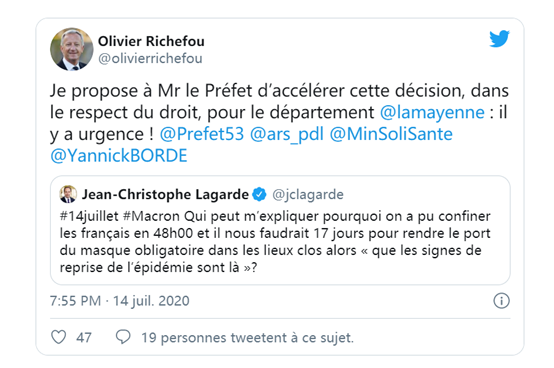This screenshot has height=368, width=554.
Task: Open '19 personnes tweetent à ce sujet'
Action: point(247,338)
